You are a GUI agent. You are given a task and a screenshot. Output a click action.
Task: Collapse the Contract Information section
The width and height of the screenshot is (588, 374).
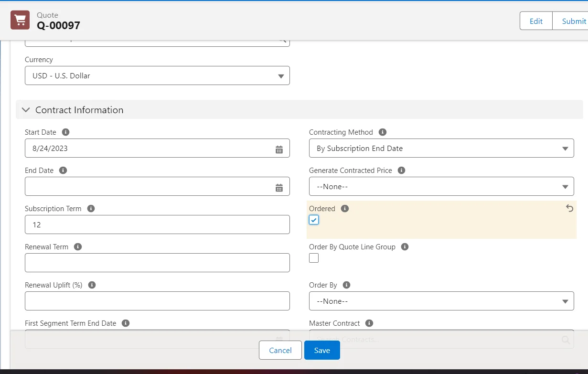(x=26, y=109)
